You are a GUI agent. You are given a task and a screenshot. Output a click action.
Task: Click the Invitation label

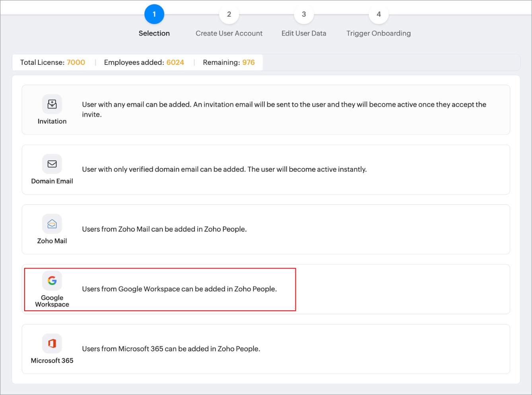pyautogui.click(x=52, y=121)
